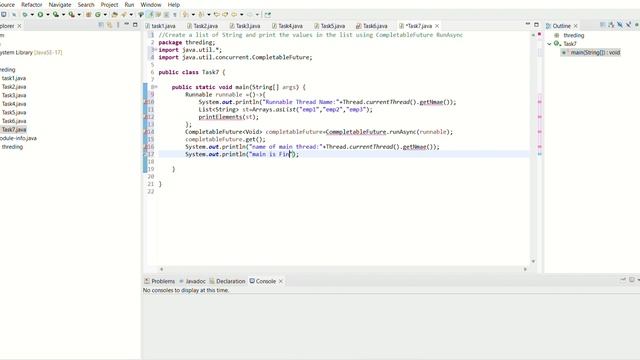The image size is (640, 360).
Task: Close the Console tab
Action: click(280, 281)
